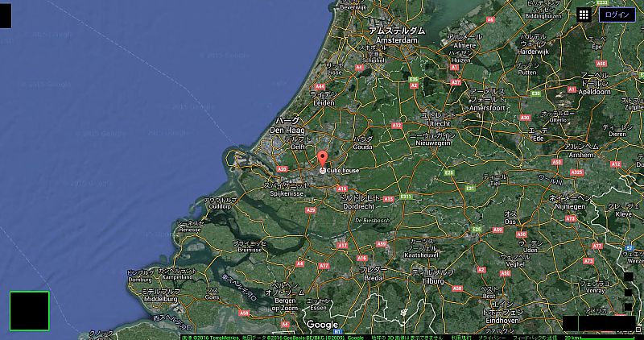Image resolution: width=644 pixels, height=340 pixels.
Task: Click the A30 road shield
Action: click(x=525, y=118)
